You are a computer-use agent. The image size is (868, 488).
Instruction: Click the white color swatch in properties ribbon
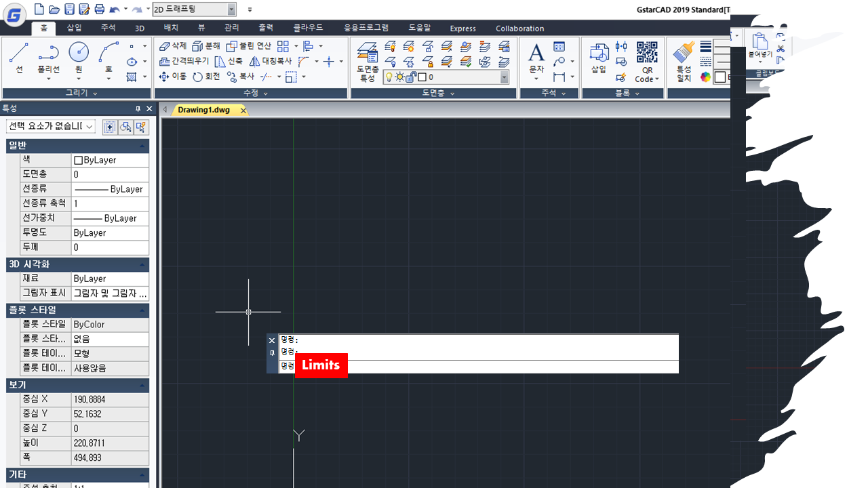point(720,77)
